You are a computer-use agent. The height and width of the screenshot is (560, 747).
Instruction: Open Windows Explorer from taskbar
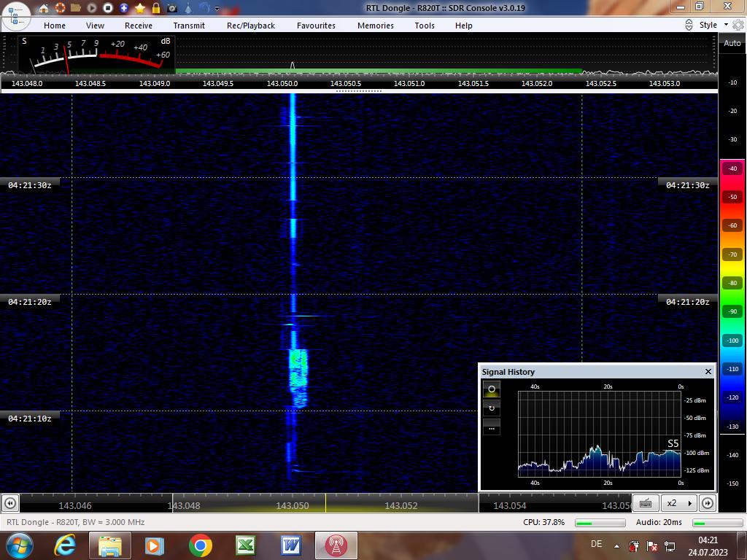pyautogui.click(x=110, y=545)
